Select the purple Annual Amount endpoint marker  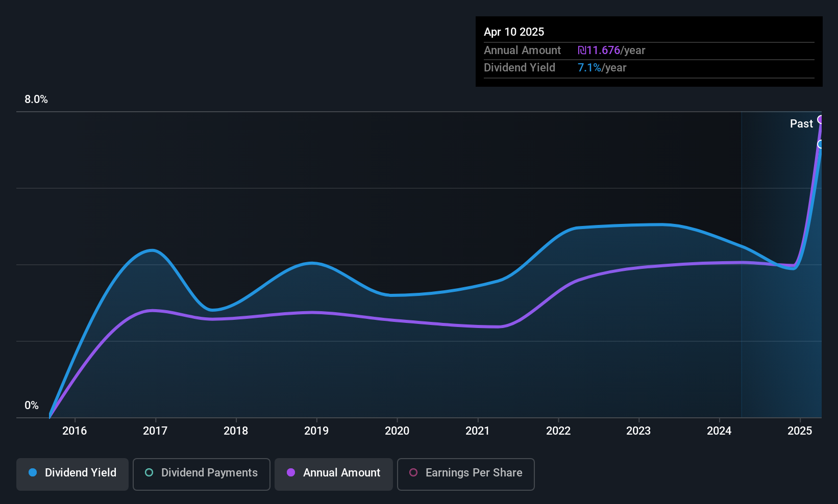click(x=821, y=119)
